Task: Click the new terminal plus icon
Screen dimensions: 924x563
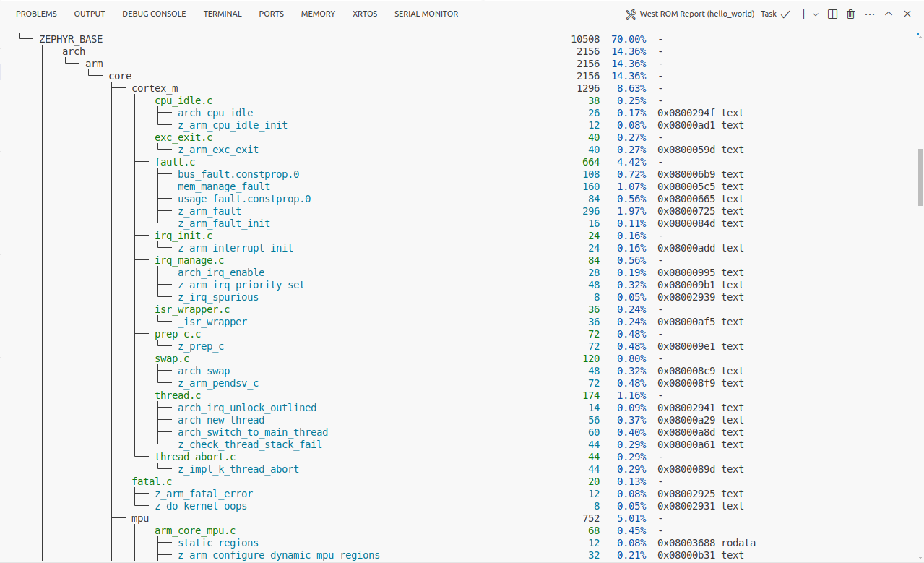Action: coord(803,14)
